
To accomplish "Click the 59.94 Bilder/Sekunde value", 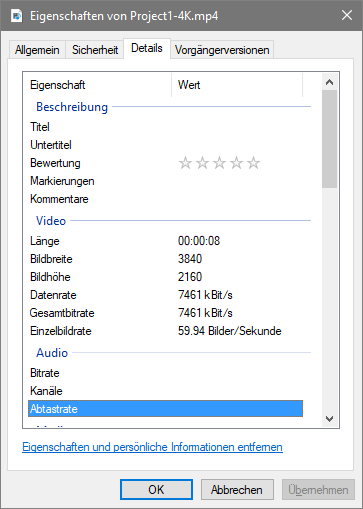I will pos(230,331).
